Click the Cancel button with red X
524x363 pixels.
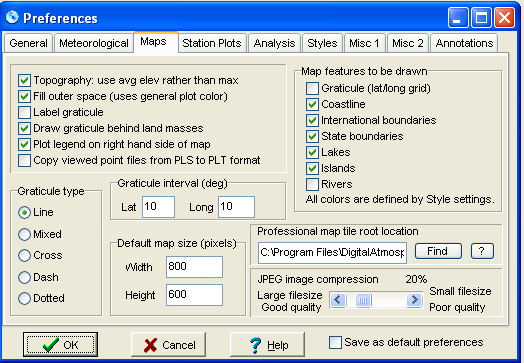click(168, 344)
